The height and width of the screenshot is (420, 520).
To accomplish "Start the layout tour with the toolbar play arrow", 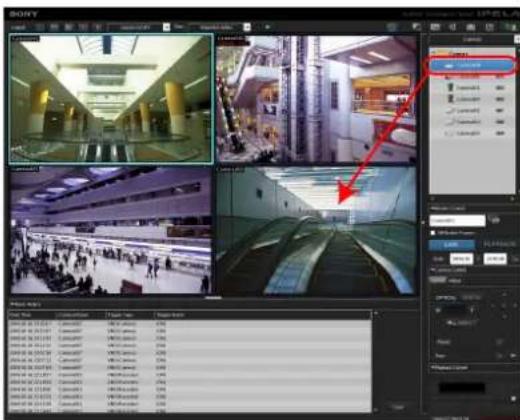I will pyautogui.click(x=267, y=27).
